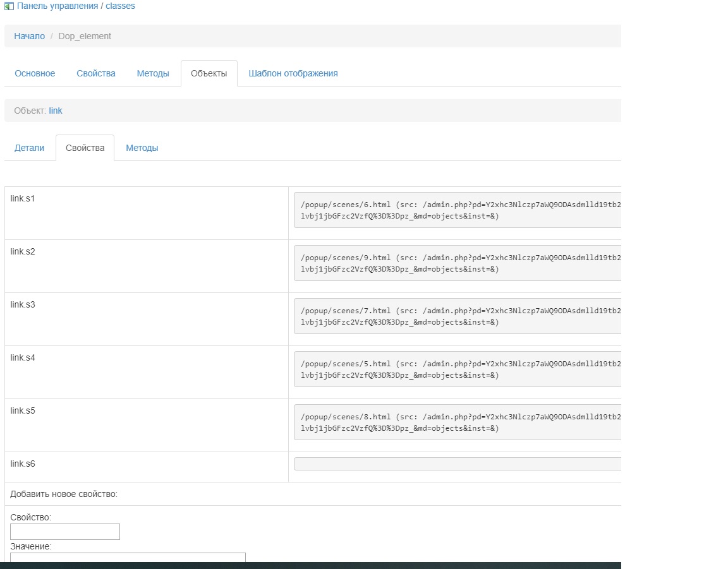Edit the link.s2 value field
Screen dimensions: 728x569
[458, 263]
